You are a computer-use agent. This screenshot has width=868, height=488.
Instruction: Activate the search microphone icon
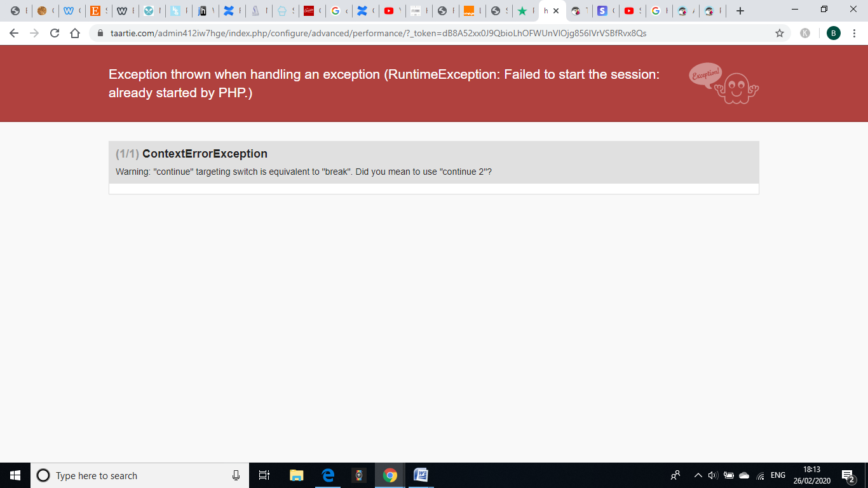(236, 475)
